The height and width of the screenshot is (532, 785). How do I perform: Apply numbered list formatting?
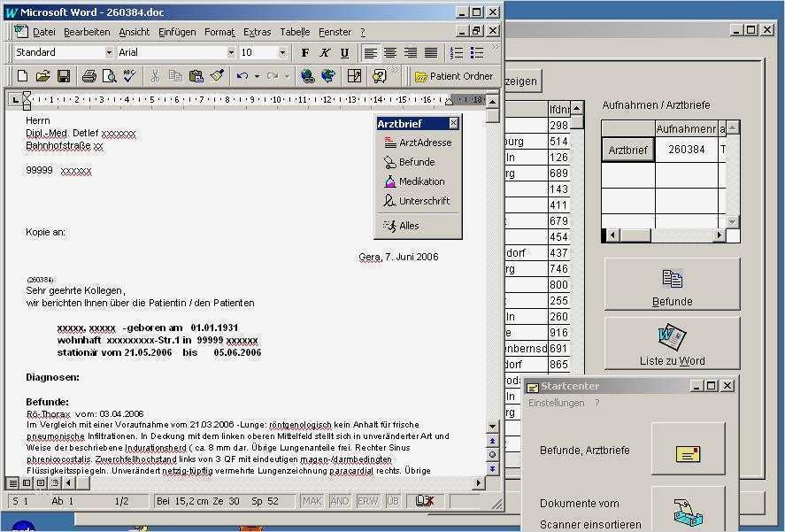(x=456, y=52)
